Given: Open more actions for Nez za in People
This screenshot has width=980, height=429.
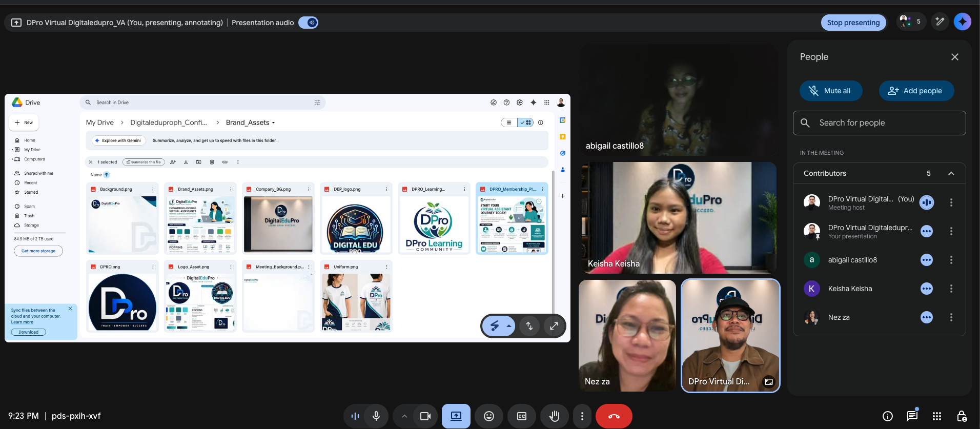Looking at the screenshot, I should point(951,317).
